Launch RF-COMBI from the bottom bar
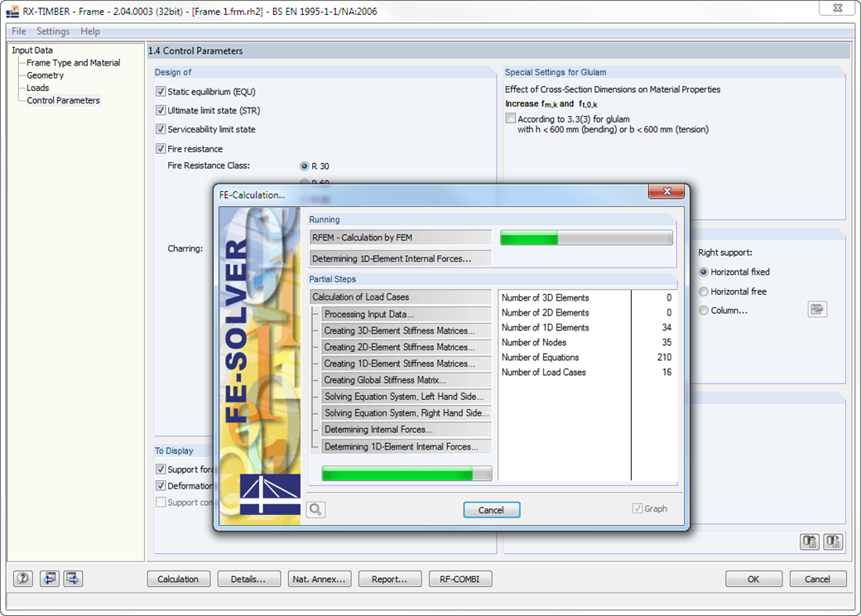Viewport: 861px width, 616px height. (x=459, y=578)
